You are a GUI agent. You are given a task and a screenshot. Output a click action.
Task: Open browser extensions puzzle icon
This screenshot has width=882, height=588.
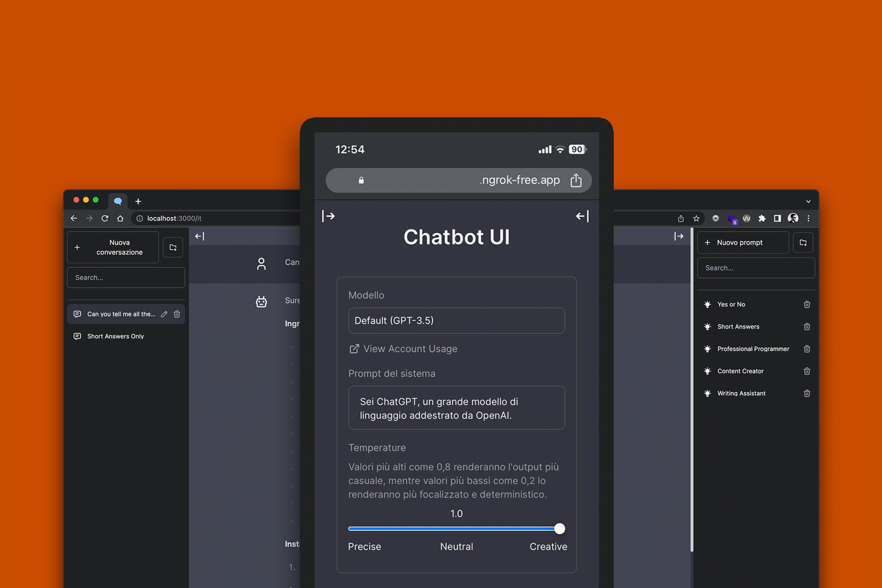click(762, 219)
